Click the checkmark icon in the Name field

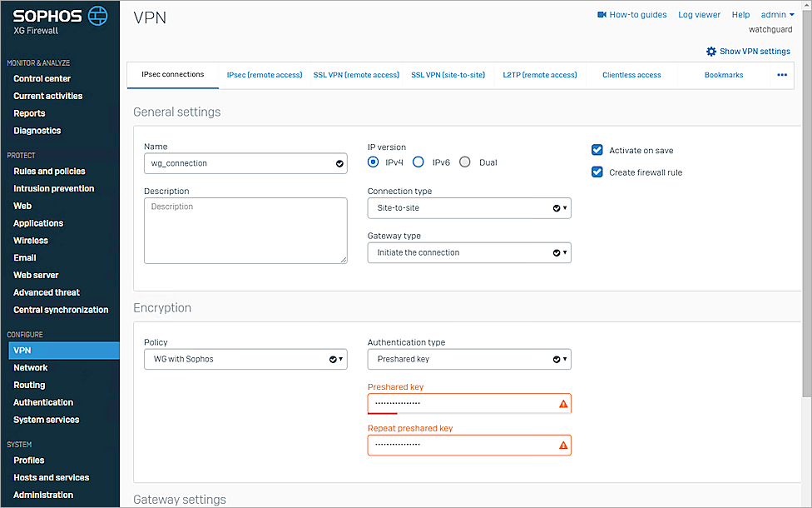pos(339,163)
